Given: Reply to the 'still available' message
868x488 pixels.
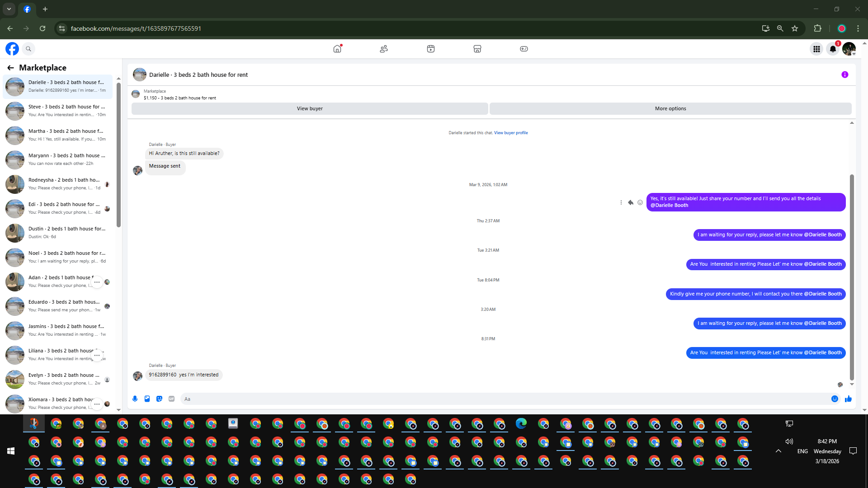Looking at the screenshot, I should [x=630, y=202].
